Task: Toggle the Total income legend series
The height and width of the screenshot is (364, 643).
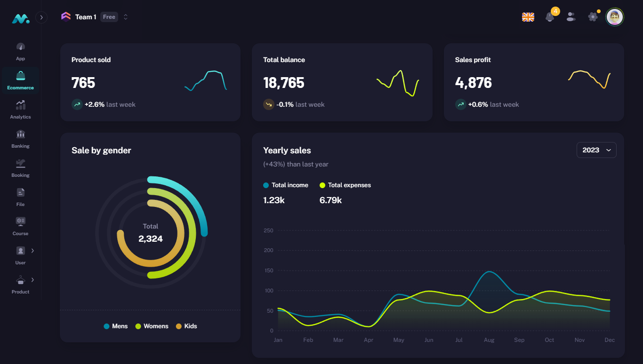Action: [286, 185]
